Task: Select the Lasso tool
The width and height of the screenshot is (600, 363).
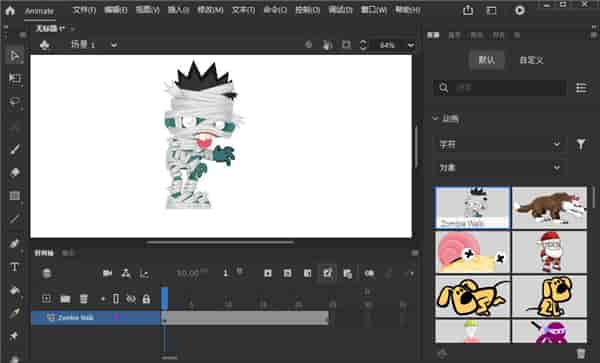Action: coord(15,102)
